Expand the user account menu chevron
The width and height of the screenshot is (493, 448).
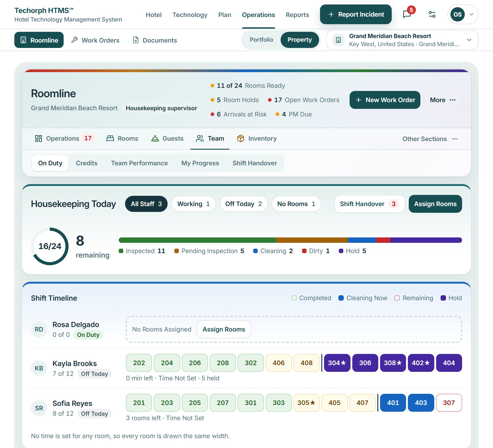pyautogui.click(x=471, y=14)
